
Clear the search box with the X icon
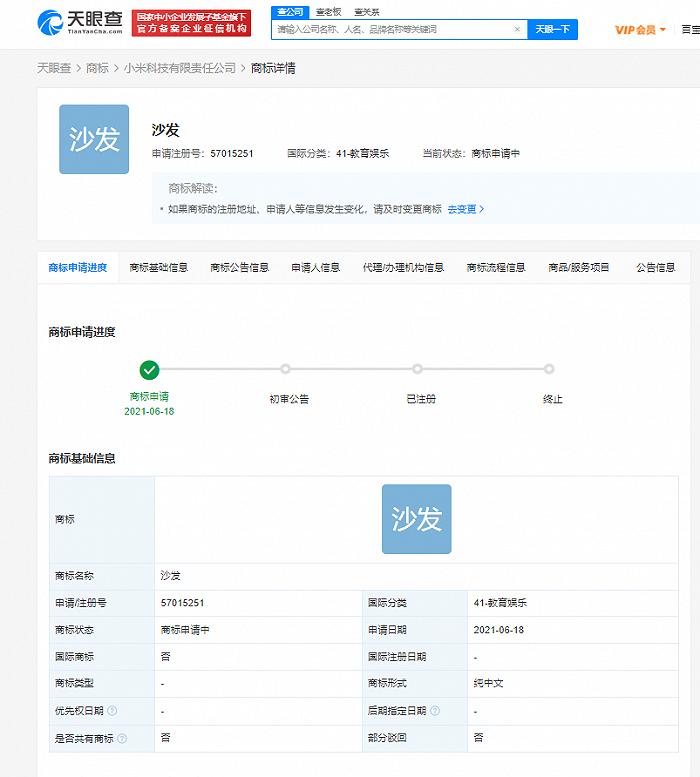pos(517,30)
